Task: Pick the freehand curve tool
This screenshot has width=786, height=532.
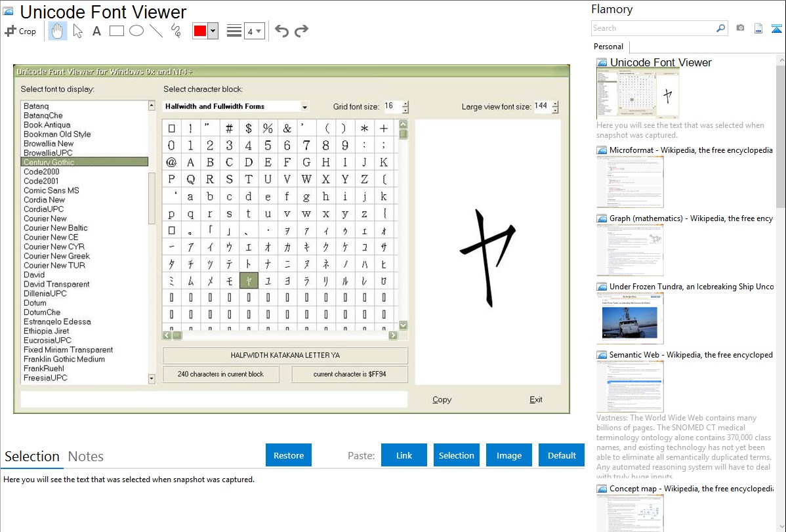Action: pos(176,31)
